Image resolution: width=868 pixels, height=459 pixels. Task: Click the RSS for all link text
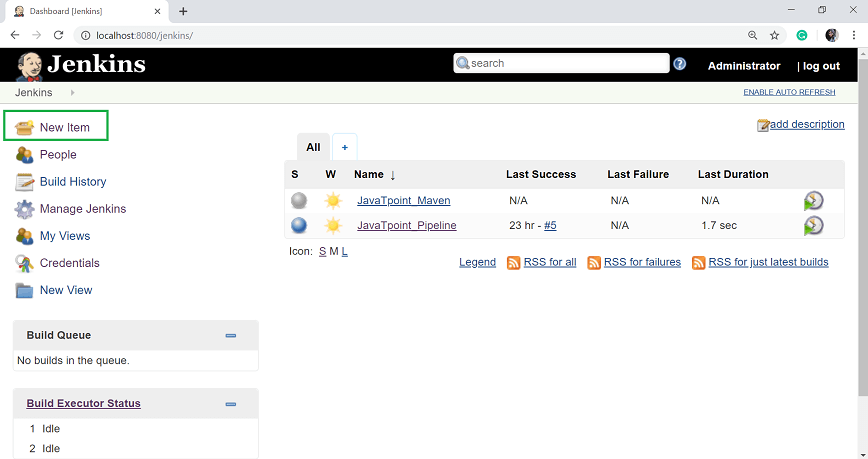(x=550, y=262)
